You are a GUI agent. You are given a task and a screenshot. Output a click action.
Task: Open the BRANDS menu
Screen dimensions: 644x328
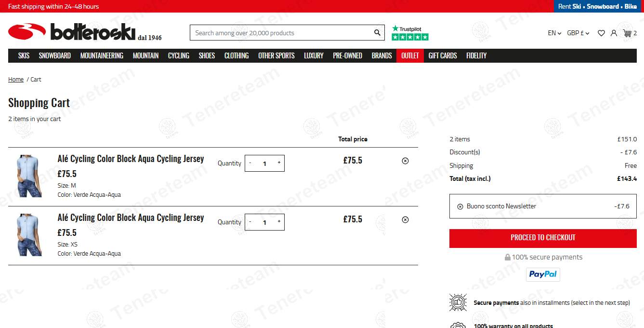381,55
